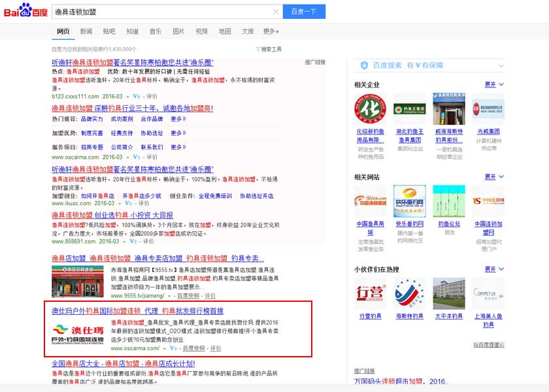This screenshot has width=549, height=392.
Task: Open the 上海美人鱼钓具 logo image
Action: pyautogui.click(x=488, y=293)
